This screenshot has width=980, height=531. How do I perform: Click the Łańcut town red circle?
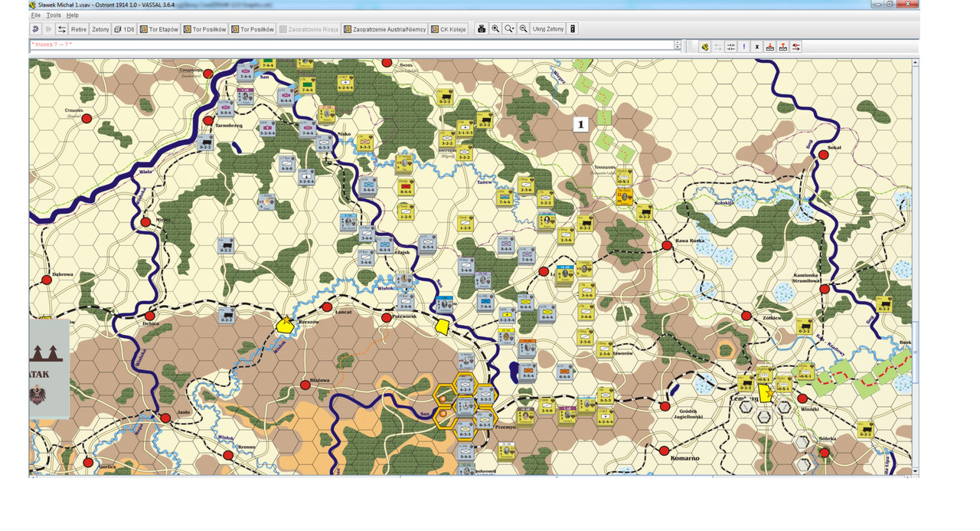pyautogui.click(x=327, y=306)
